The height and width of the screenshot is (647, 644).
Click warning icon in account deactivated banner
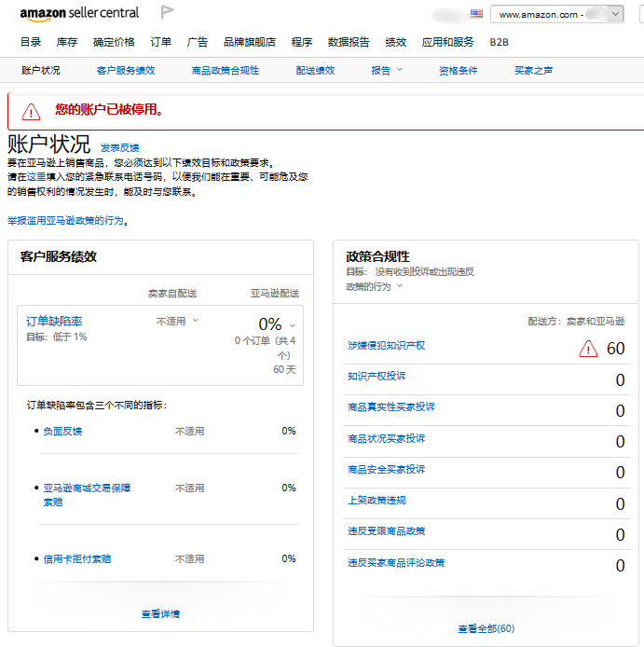coord(32,111)
